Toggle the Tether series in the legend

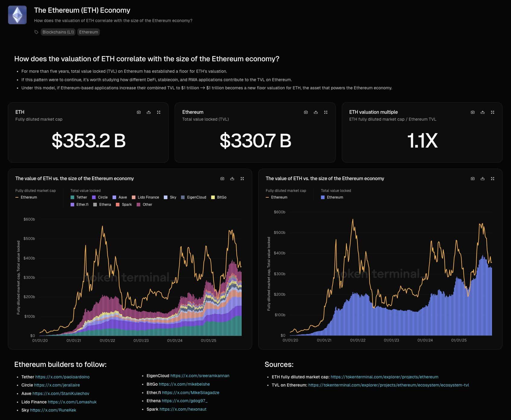point(79,197)
